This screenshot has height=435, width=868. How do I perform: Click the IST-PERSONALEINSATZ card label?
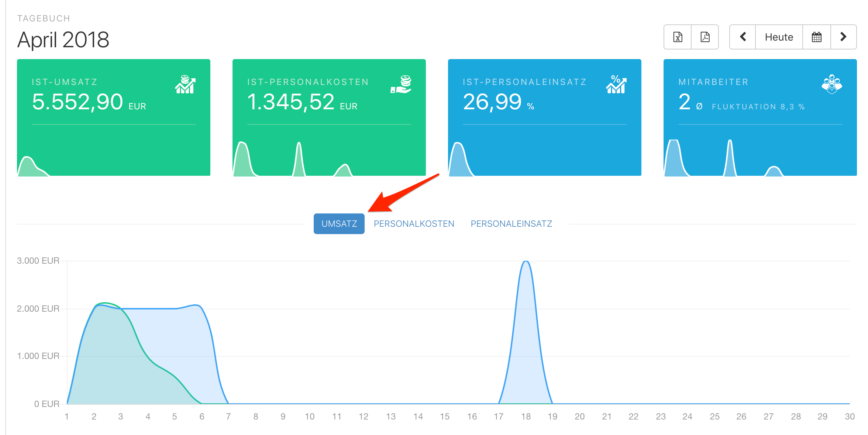[524, 82]
